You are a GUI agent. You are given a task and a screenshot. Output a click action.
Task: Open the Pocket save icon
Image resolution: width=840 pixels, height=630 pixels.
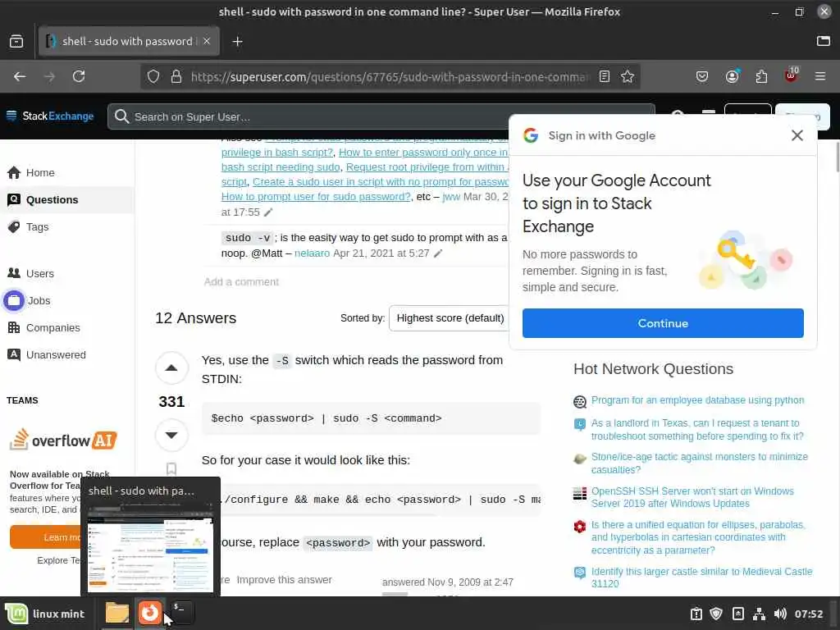tap(702, 76)
